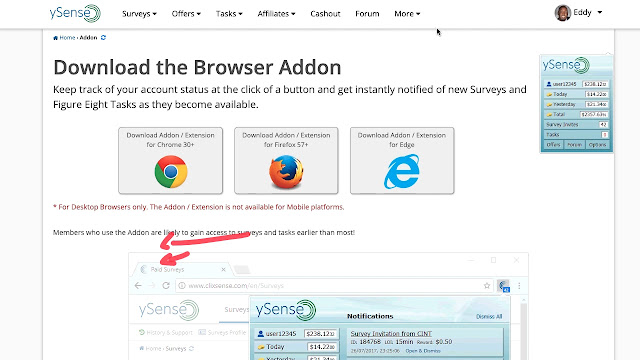Click the refresh icon beside Addon breadcrumb
Image resolution: width=640 pixels, height=360 pixels.
coord(103,38)
